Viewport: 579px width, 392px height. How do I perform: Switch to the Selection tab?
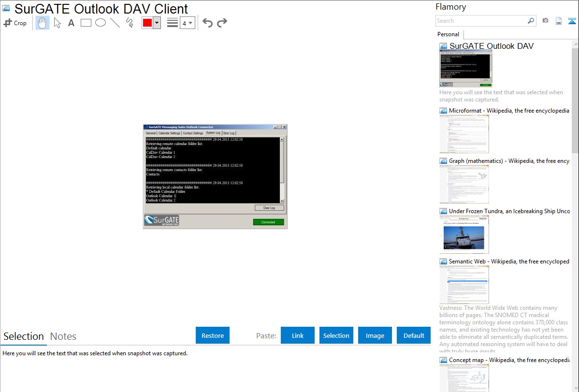[x=24, y=336]
